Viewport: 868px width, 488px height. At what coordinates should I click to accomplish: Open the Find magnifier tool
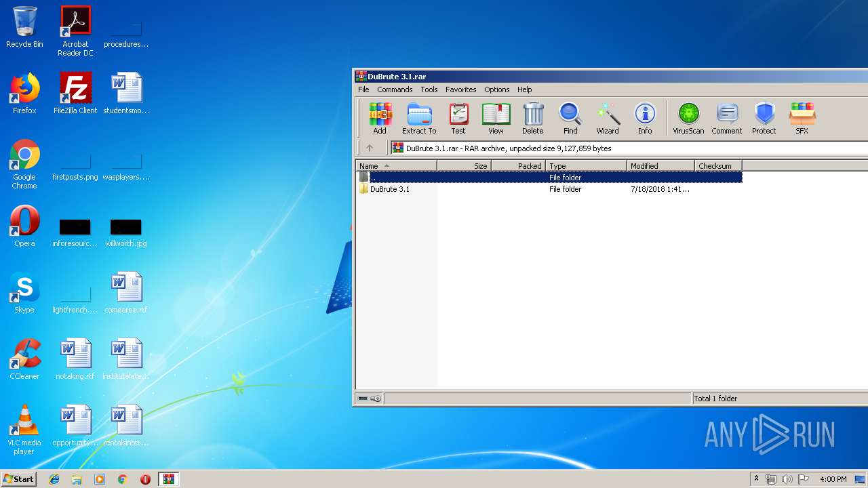570,119
